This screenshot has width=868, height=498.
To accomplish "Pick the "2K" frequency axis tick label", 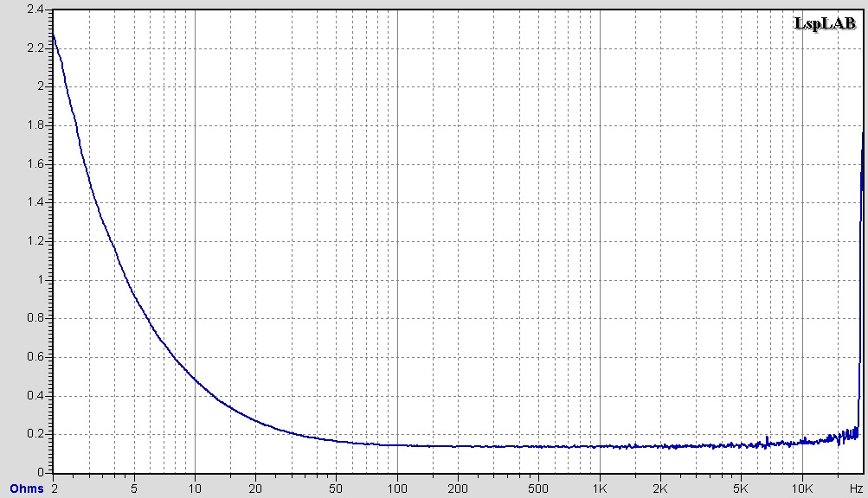I will pos(659,488).
